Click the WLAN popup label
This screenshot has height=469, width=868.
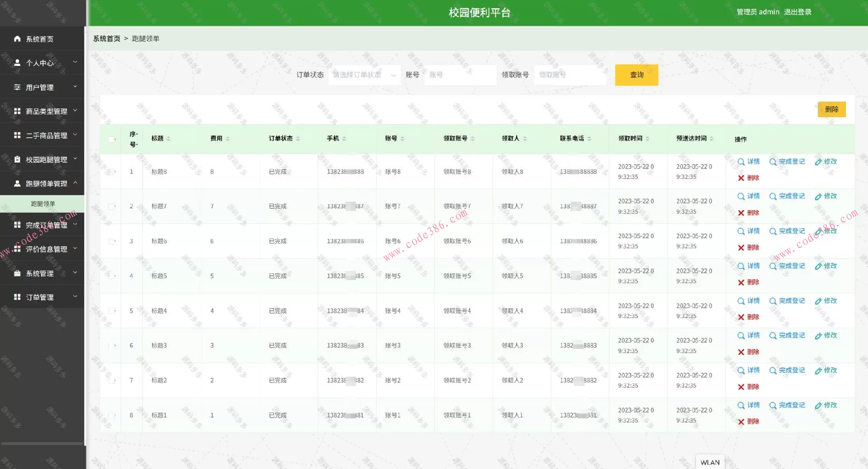point(710,462)
